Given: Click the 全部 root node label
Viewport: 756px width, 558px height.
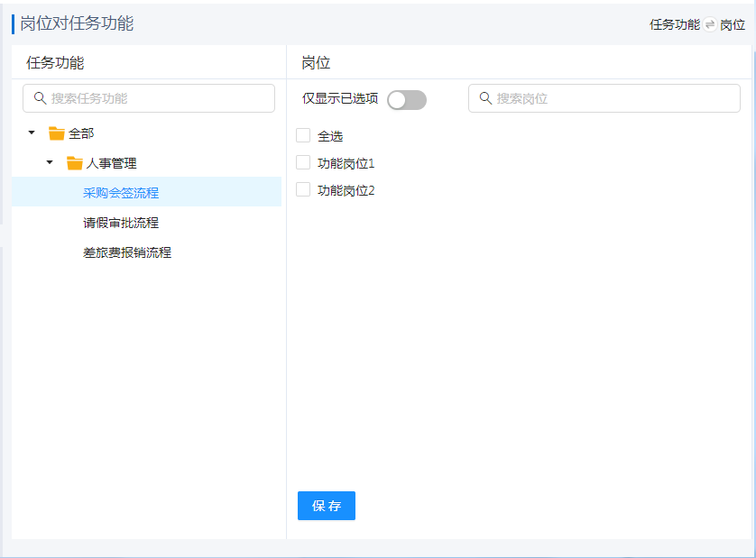Looking at the screenshot, I should coord(81,133).
